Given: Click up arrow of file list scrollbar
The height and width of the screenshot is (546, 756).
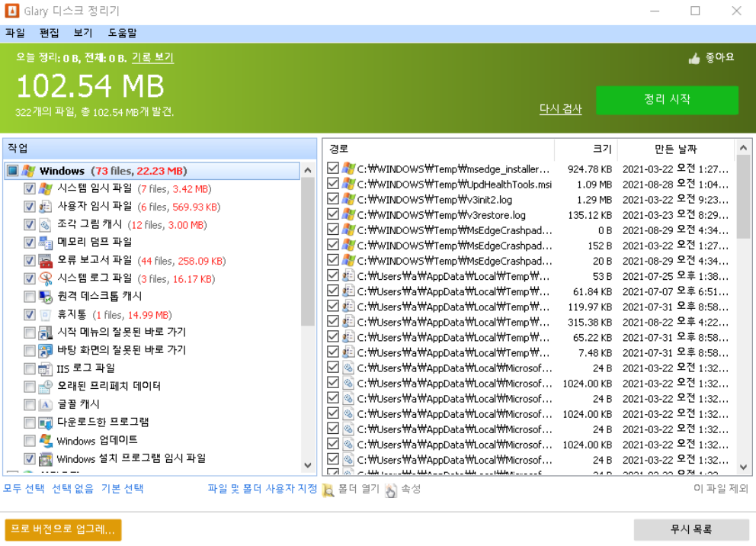Looking at the screenshot, I should click(x=743, y=148).
